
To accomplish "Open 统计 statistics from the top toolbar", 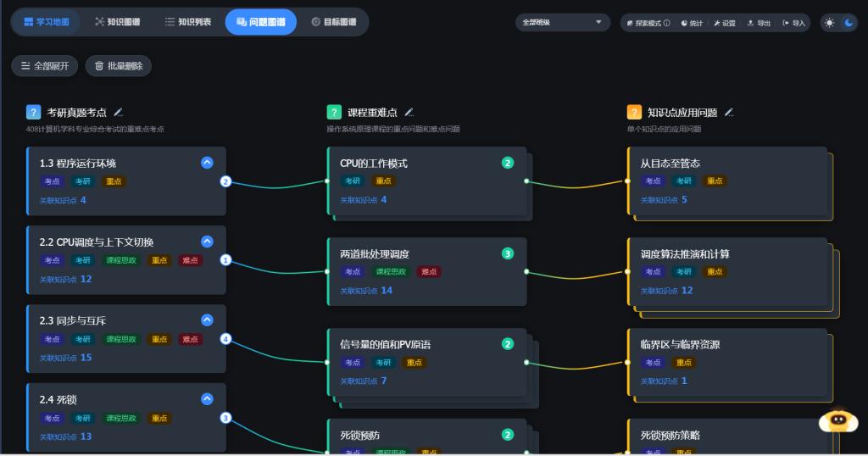I will pyautogui.click(x=692, y=23).
